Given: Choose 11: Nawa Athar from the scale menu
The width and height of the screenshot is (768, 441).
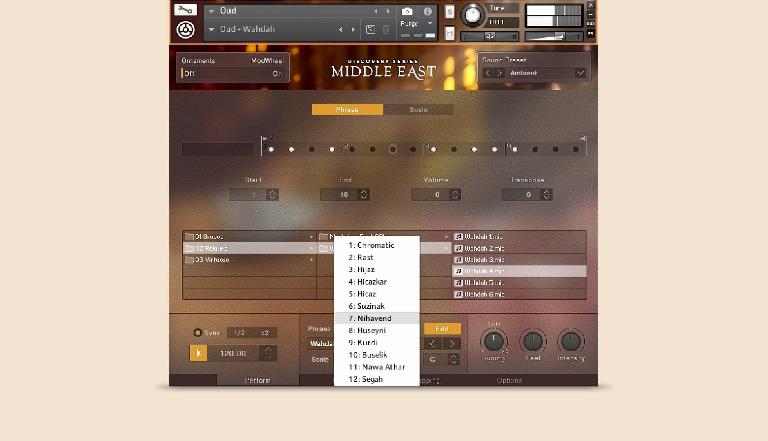Looking at the screenshot, I should click(x=377, y=367).
